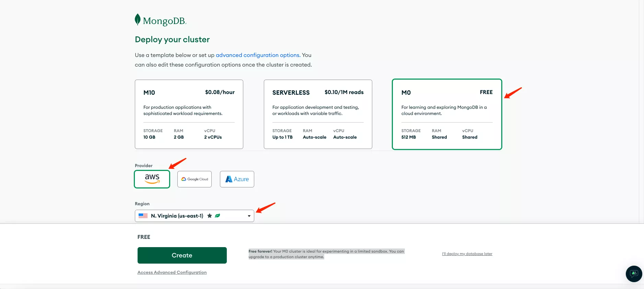Select the M0 FREE cluster card
This screenshot has height=289, width=644.
[447, 114]
